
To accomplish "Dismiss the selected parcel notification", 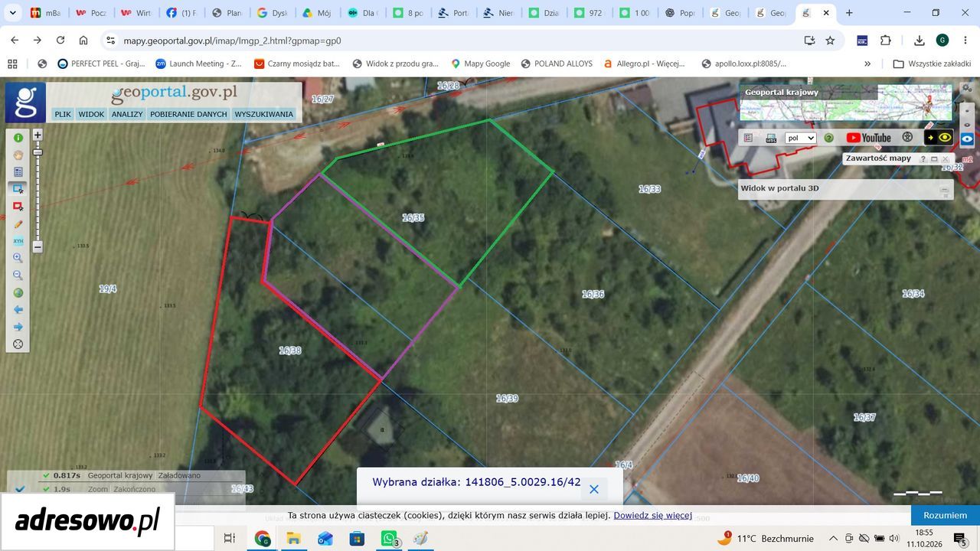I will pos(593,489).
